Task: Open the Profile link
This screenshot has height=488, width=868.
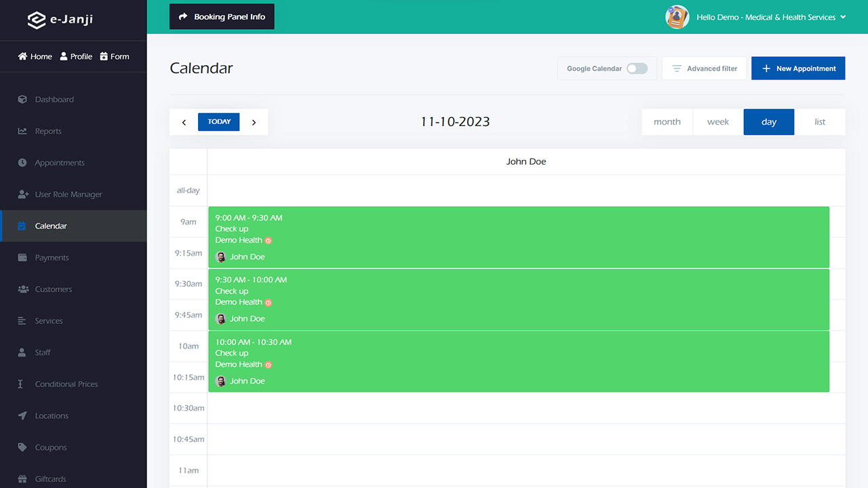Action: click(x=76, y=56)
